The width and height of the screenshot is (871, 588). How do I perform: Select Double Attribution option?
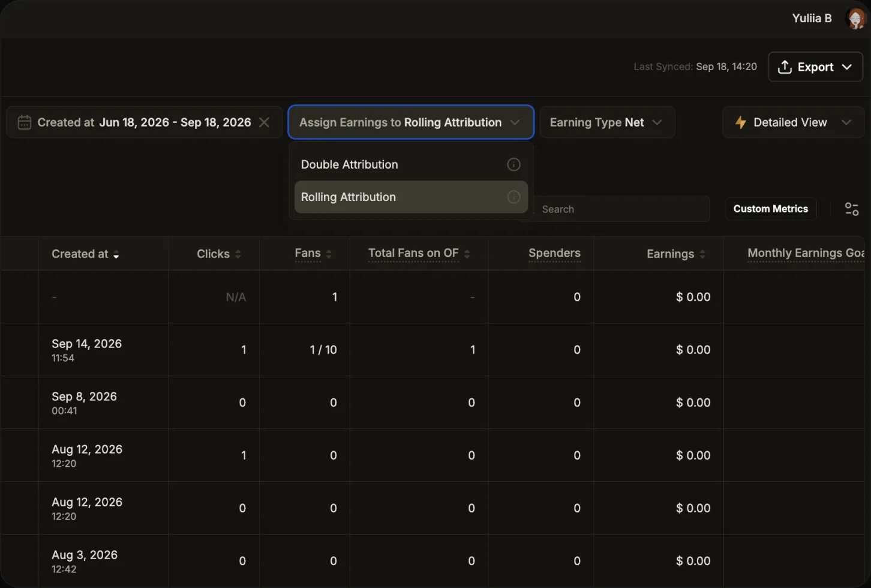coord(411,164)
